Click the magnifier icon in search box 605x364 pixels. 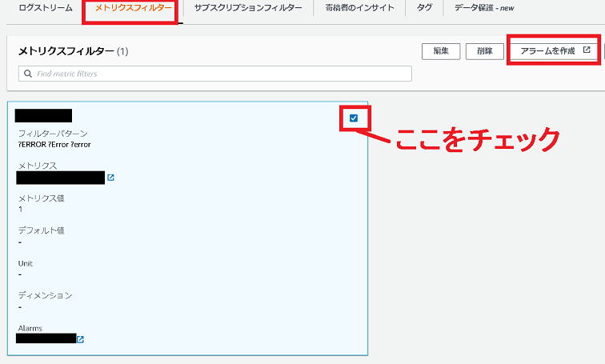tap(28, 74)
